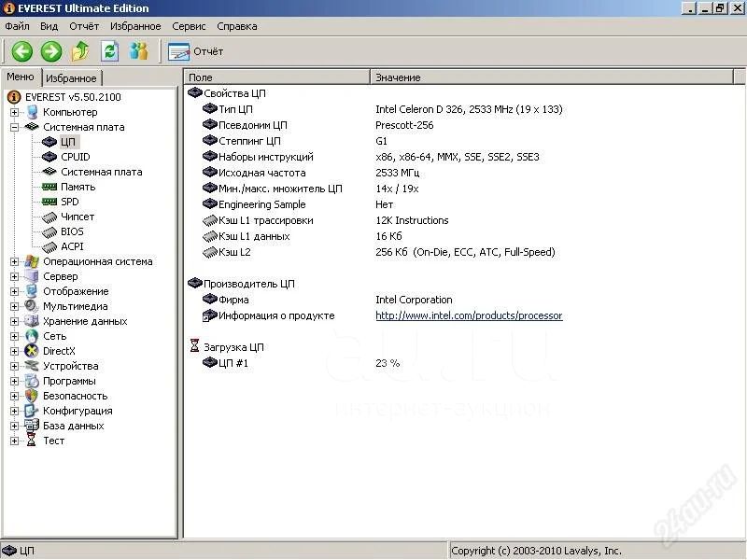The image size is (747, 560).
Task: Open the Отчёт menu
Action: click(x=84, y=26)
